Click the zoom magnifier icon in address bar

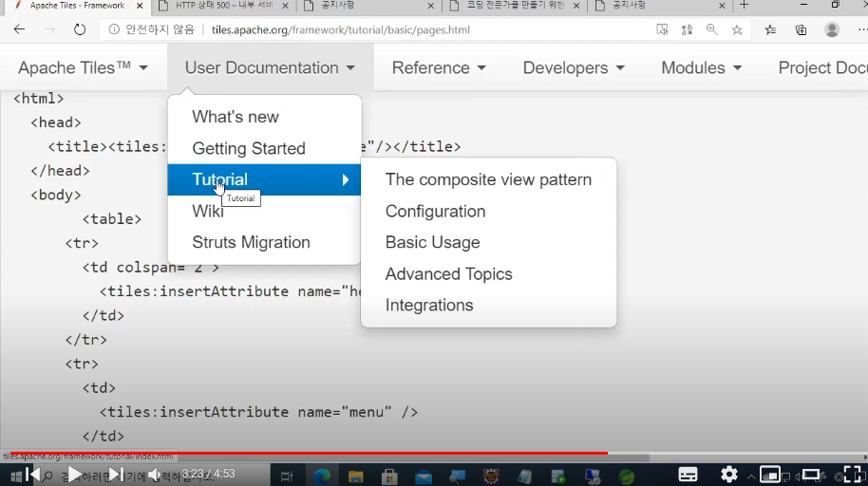pyautogui.click(x=712, y=29)
